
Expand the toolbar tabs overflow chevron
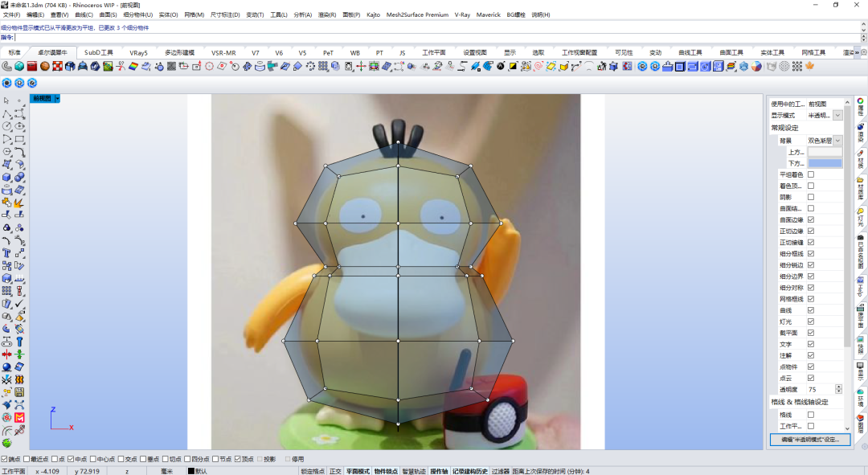(857, 52)
